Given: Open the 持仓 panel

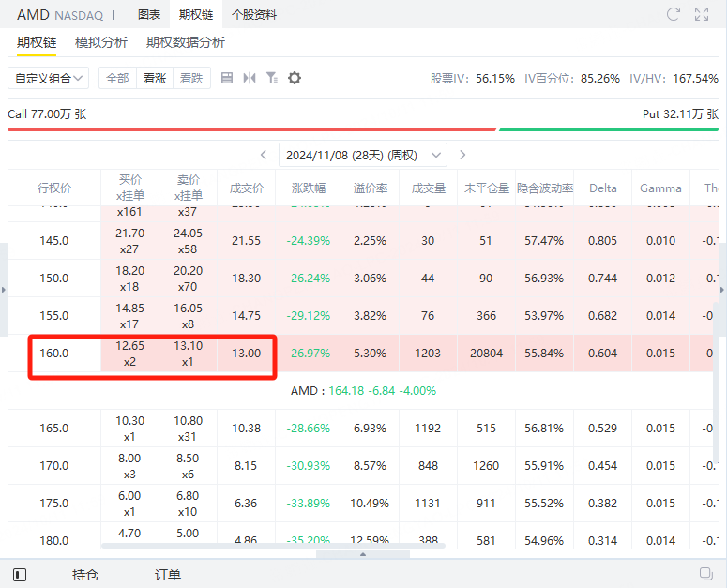Looking at the screenshot, I should 85,575.
